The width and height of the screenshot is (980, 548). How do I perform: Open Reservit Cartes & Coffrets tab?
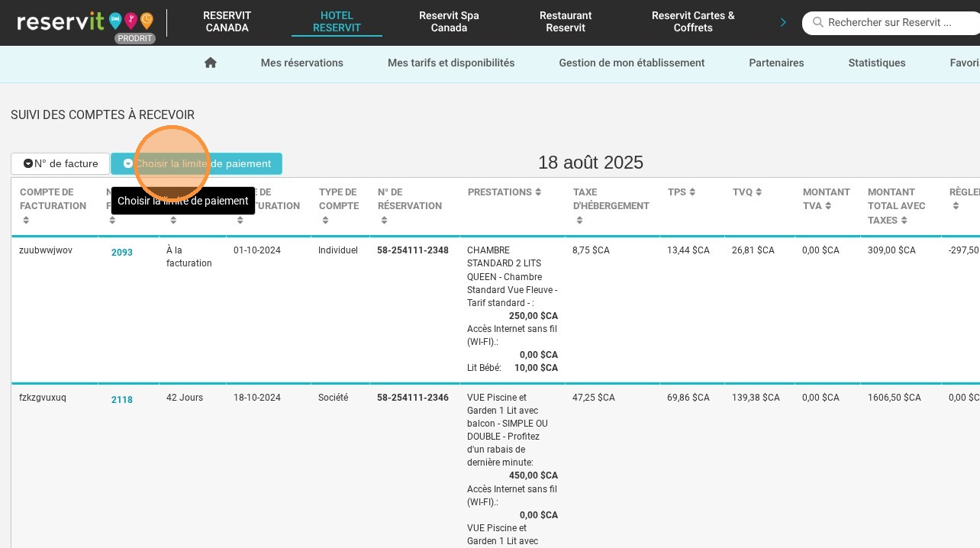tap(693, 21)
